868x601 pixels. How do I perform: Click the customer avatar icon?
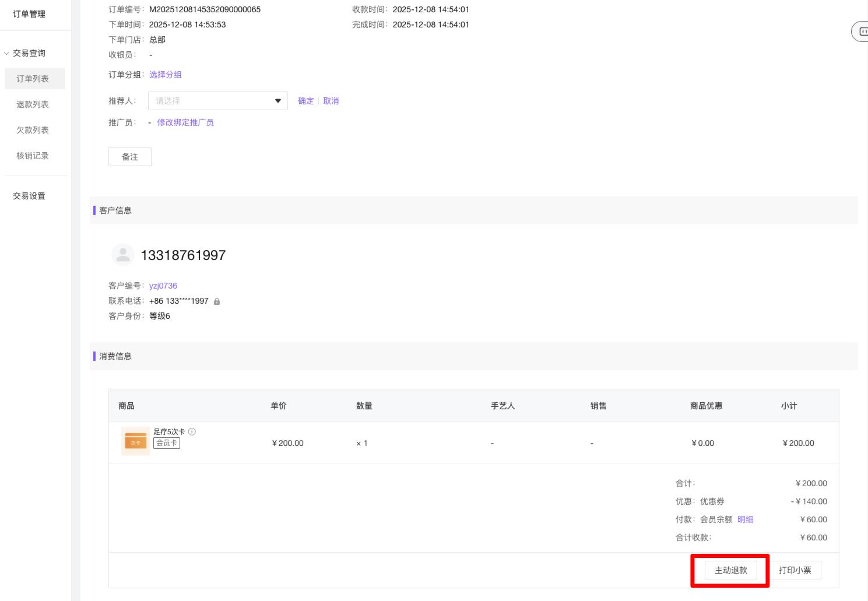(x=122, y=255)
